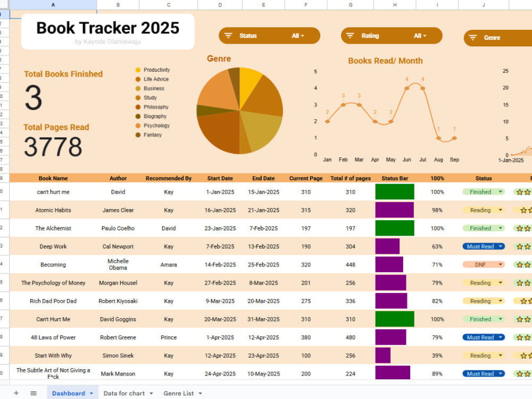Add a new sheet with plus icon
This screenshot has width=532, height=399.
pos(16,393)
